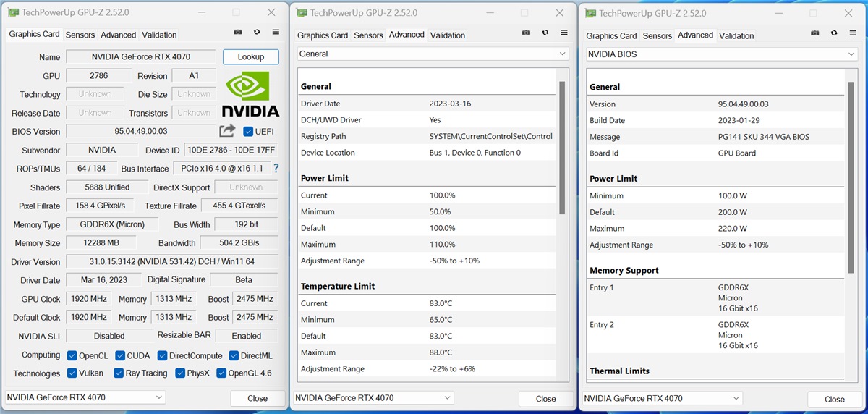Click the camera icon in the NVIDIA BIOS window
The height and width of the screenshot is (414, 868).
815,33
